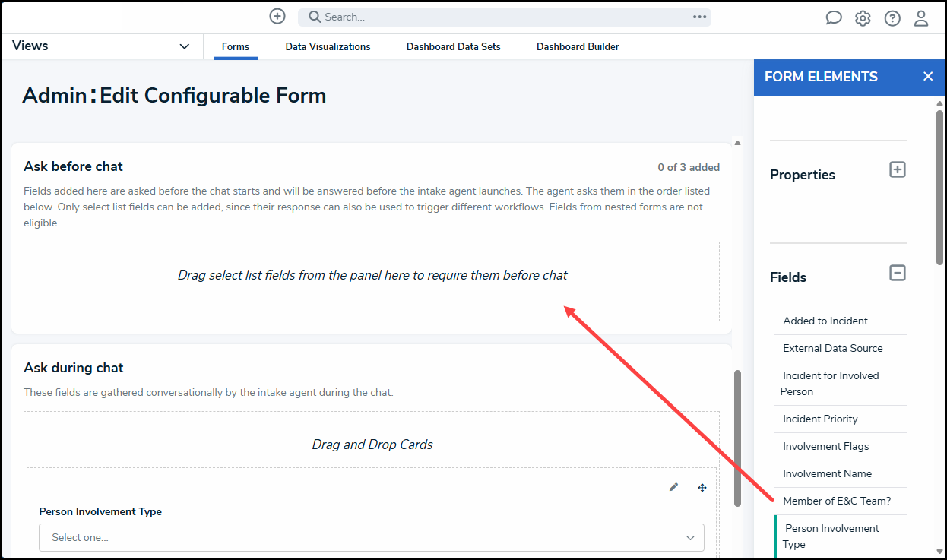Click the Ask before chat drop zone
Image resolution: width=947 pixels, height=560 pixels.
coord(372,281)
